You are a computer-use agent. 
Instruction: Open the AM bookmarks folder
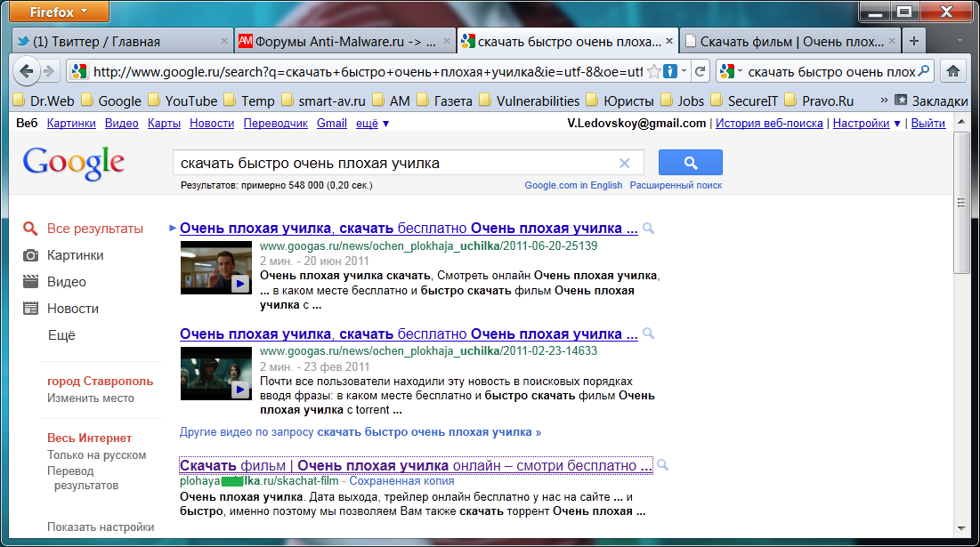tap(392, 101)
